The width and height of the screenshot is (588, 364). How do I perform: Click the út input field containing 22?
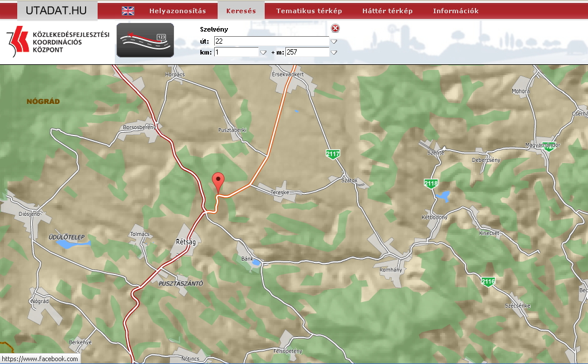coord(271,41)
